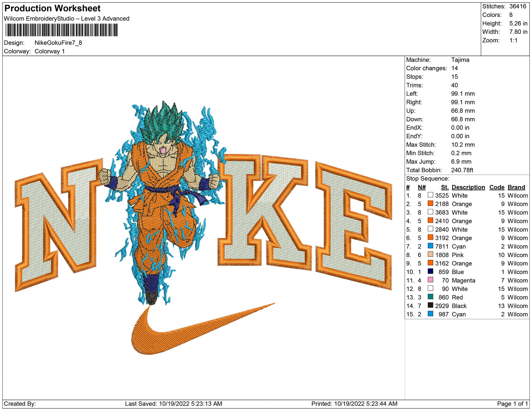Image resolution: width=532 pixels, height=409 pixels.
Task: Click the 'Left:' label
Action: pos(413,93)
